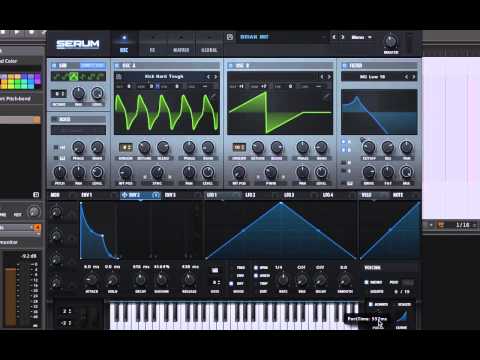The image size is (480, 360).
Task: Click the LFO TRIG mode button
Action: tap(240, 268)
